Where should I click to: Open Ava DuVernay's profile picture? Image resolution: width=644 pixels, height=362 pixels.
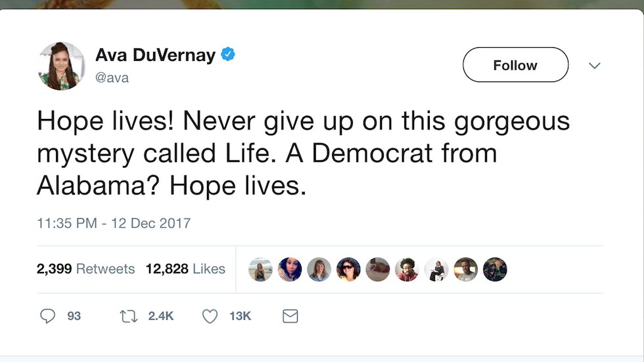[x=62, y=66]
